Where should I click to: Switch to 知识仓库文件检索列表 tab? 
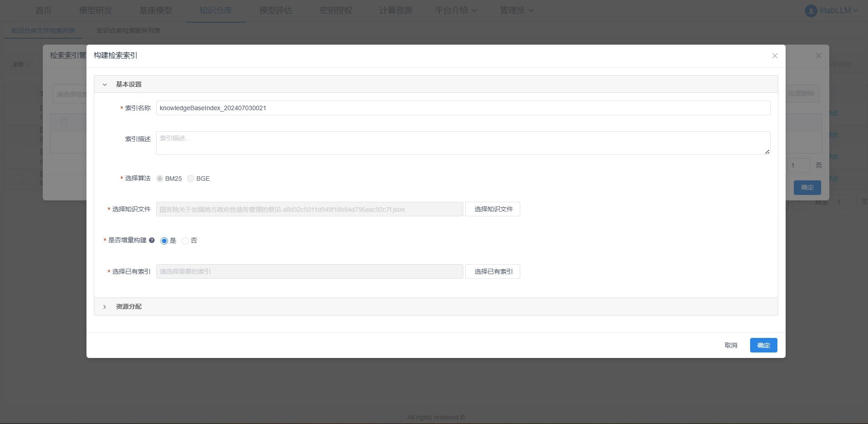coord(43,31)
